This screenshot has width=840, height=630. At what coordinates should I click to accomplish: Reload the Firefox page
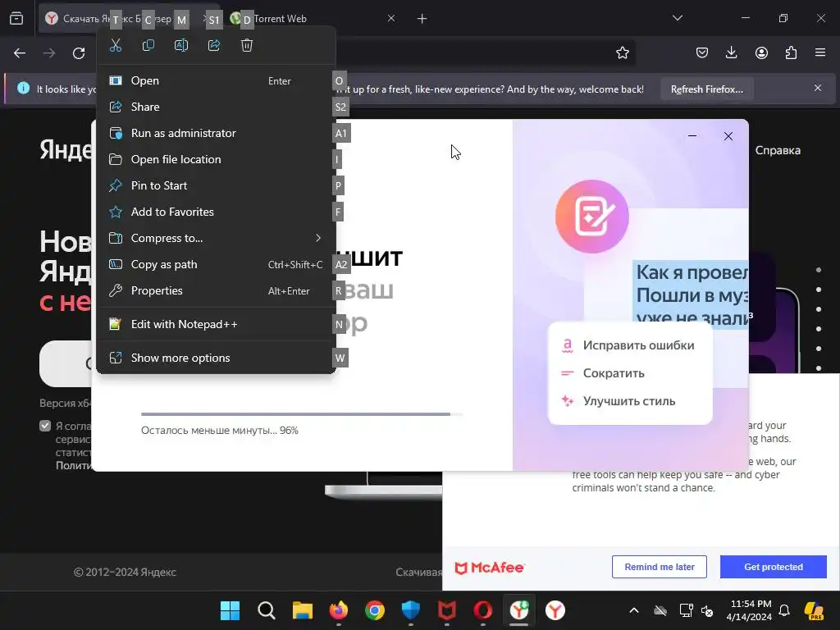[x=79, y=53]
